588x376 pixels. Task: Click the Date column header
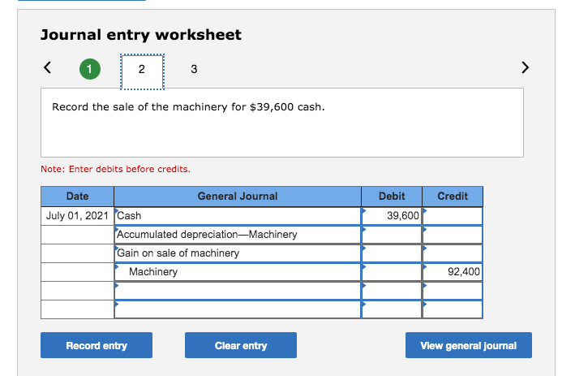point(77,196)
